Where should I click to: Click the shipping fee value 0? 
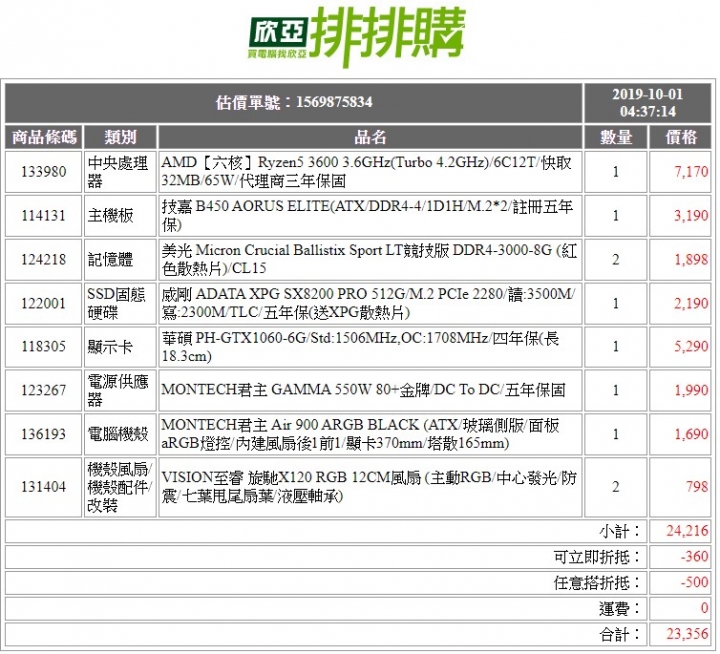[x=704, y=609]
